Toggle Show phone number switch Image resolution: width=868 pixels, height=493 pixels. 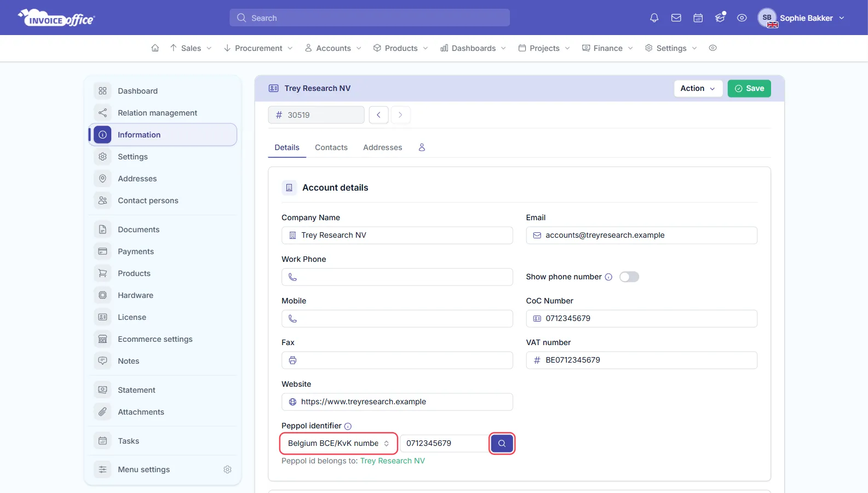(629, 277)
